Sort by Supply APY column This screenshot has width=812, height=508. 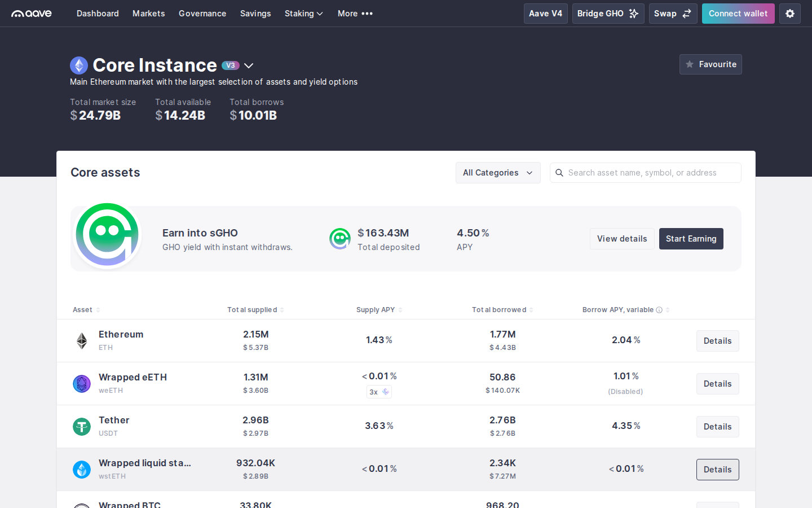coord(379,310)
